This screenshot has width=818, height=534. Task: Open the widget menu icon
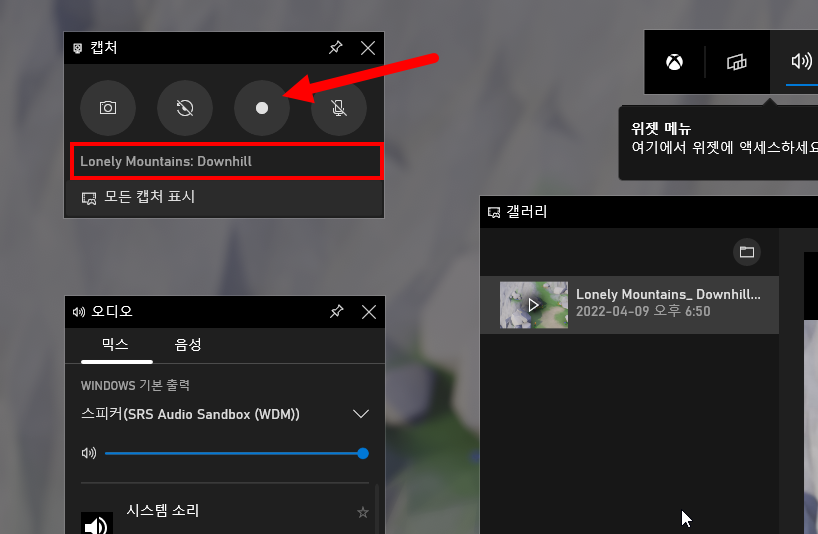[737, 62]
